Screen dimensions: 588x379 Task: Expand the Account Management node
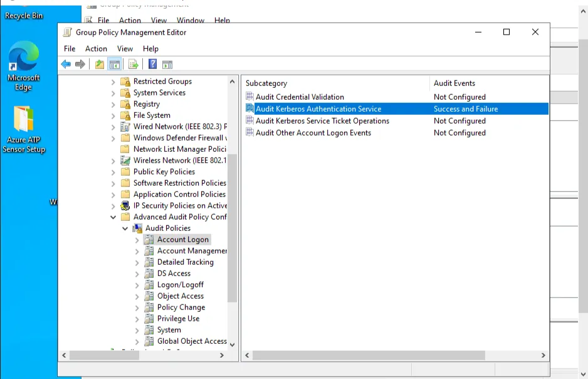(x=137, y=252)
